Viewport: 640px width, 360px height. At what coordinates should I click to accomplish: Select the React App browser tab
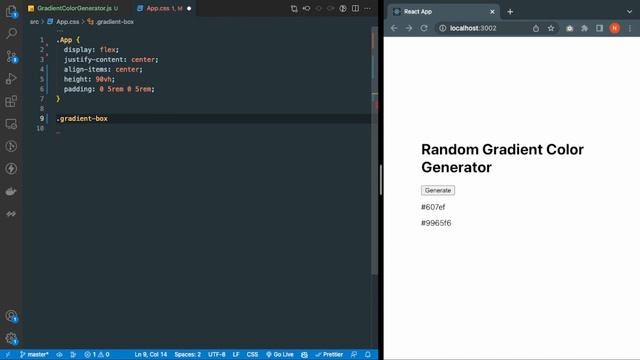pos(443,11)
